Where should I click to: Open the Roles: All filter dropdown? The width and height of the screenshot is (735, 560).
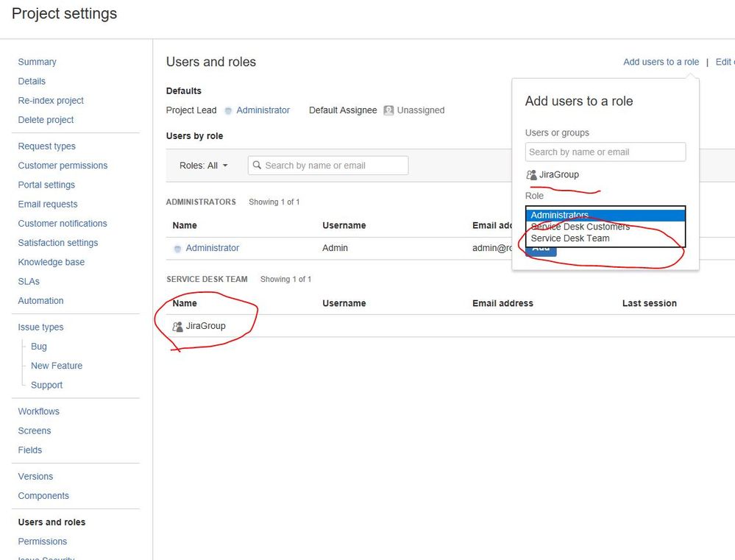[204, 166]
